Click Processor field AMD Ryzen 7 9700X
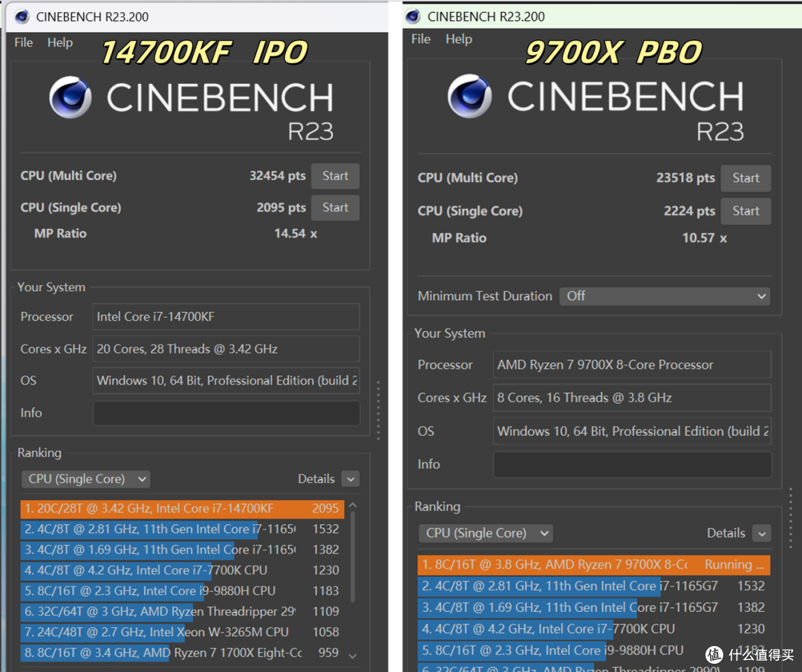Viewport: 802px width, 672px height. 632,365
